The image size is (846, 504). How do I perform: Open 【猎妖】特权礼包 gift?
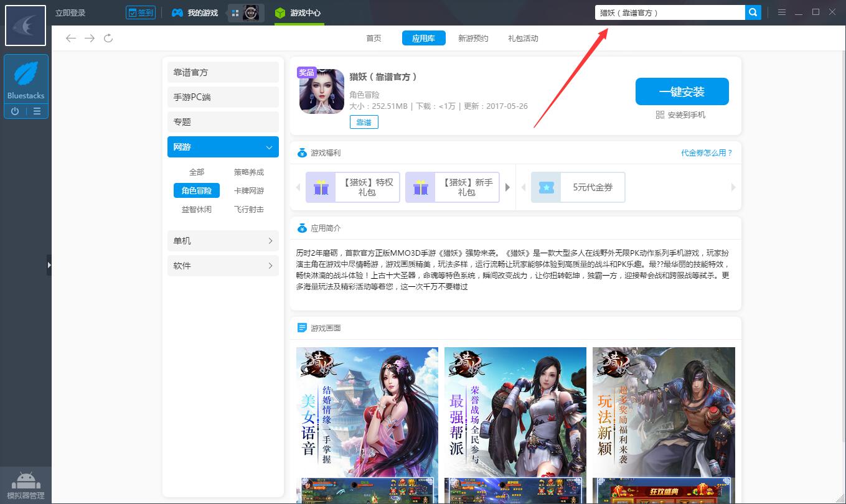(x=353, y=187)
